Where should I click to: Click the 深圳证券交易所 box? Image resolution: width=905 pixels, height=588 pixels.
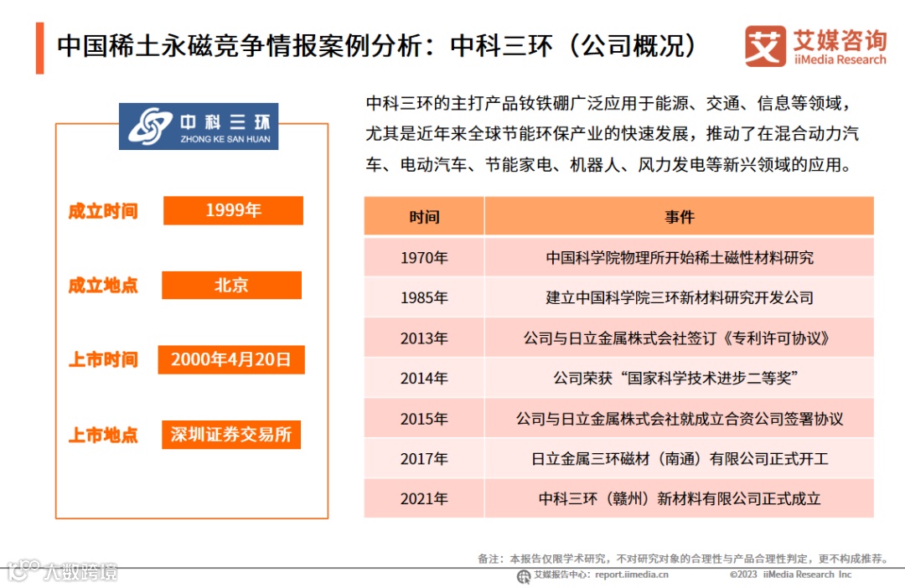pyautogui.click(x=231, y=435)
